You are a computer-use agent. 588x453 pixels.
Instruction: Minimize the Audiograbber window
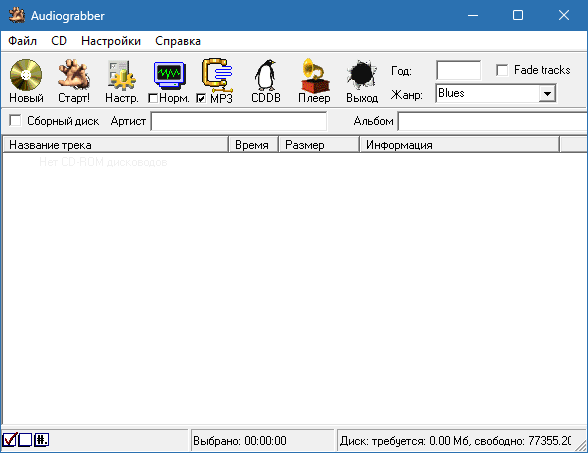473,15
